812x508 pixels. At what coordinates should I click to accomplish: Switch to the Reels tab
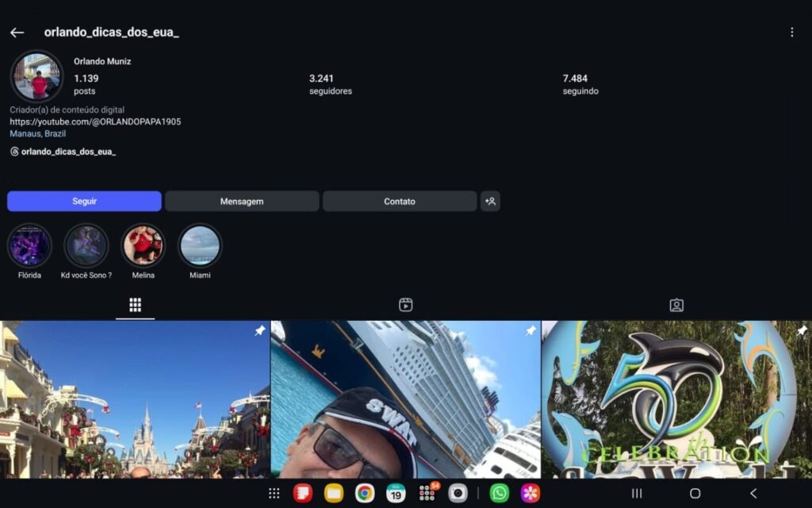405,305
